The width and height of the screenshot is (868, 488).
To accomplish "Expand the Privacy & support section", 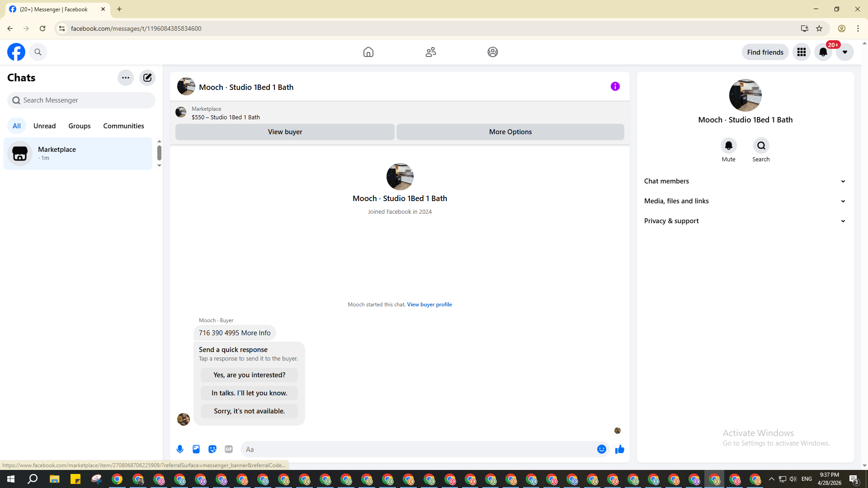I will tap(745, 221).
